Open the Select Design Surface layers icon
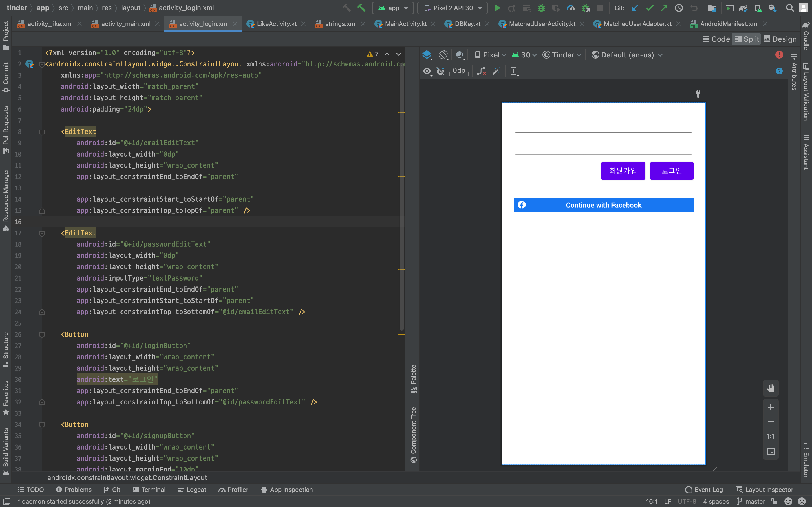This screenshot has height=507, width=812. 427,55
